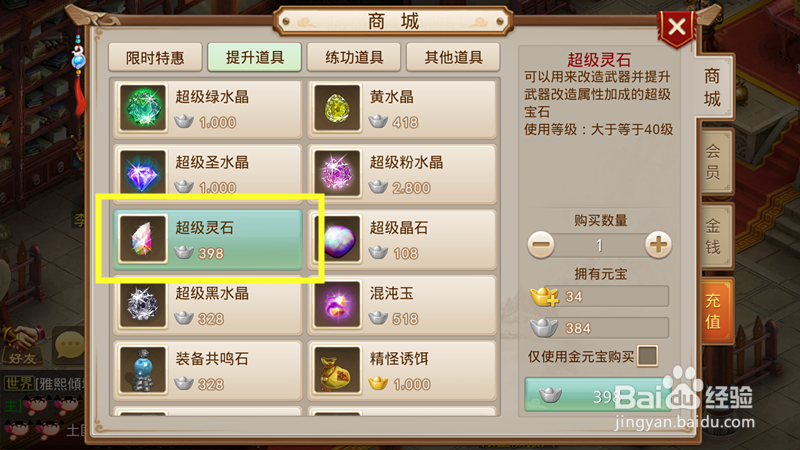Pick the 超级粉水晶 pink crystal icon
This screenshot has width=800, height=450.
tap(337, 173)
